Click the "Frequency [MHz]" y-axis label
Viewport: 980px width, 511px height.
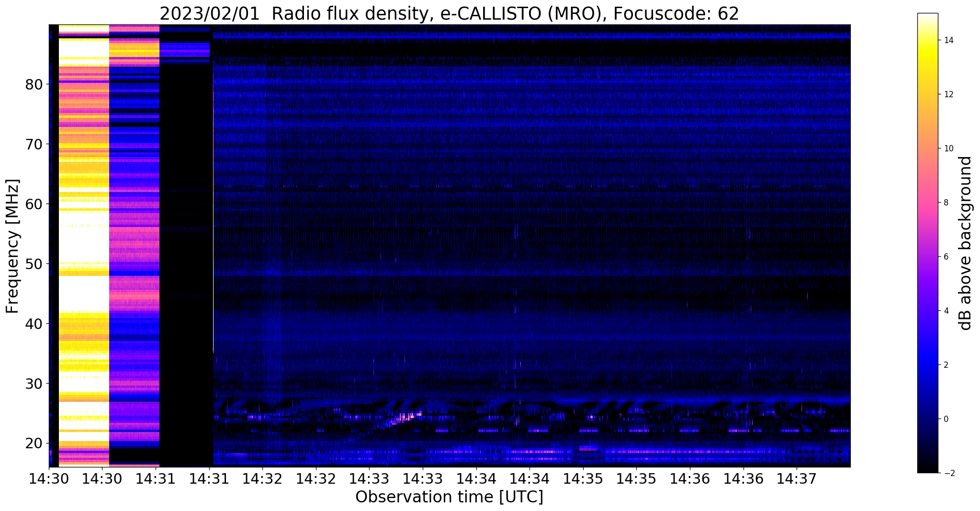[12, 246]
